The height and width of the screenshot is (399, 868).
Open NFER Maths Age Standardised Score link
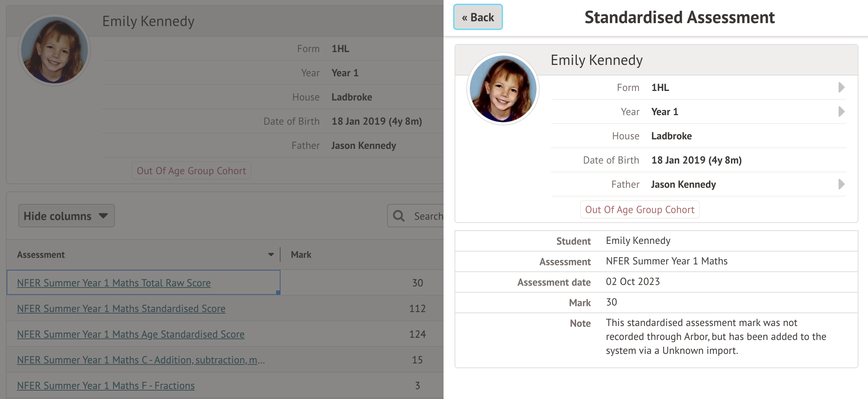[131, 334]
